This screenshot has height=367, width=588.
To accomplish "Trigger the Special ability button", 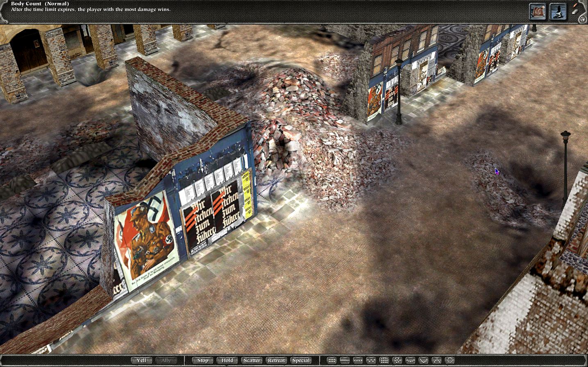I will coord(301,360).
